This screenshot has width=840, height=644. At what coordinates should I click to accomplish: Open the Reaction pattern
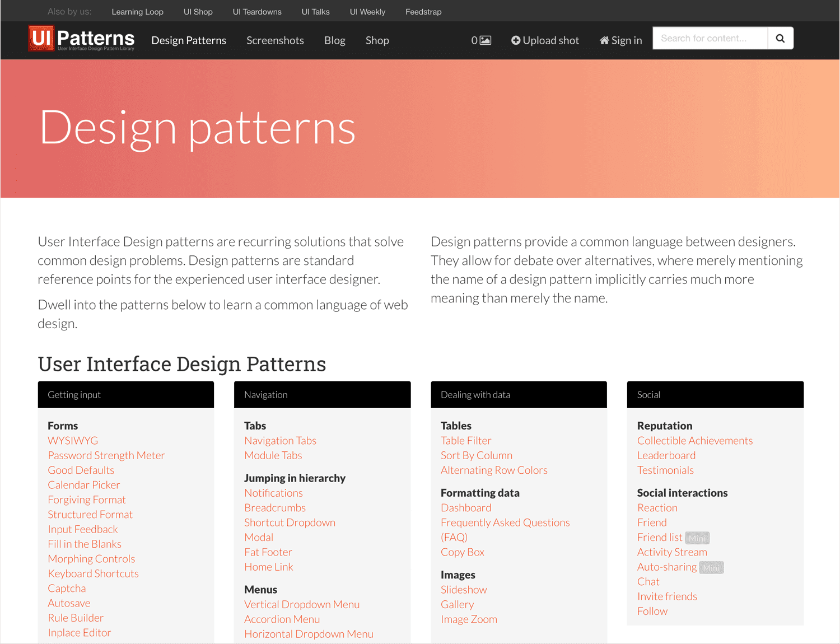click(657, 508)
